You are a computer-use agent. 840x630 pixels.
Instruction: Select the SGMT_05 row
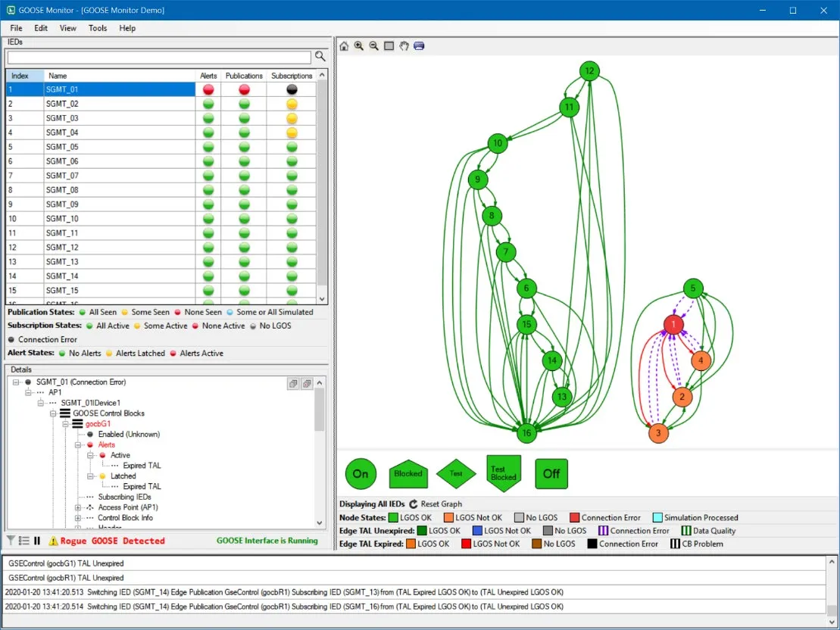pyautogui.click(x=161, y=148)
